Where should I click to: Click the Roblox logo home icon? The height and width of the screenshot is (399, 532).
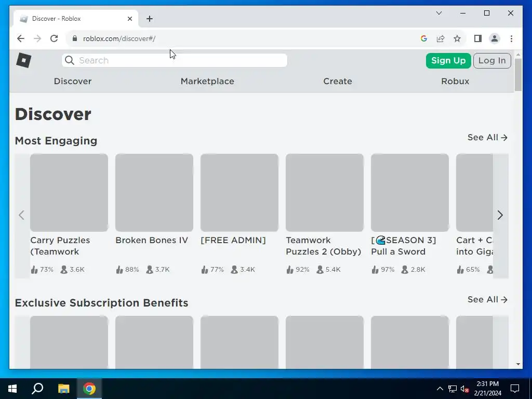point(24,60)
